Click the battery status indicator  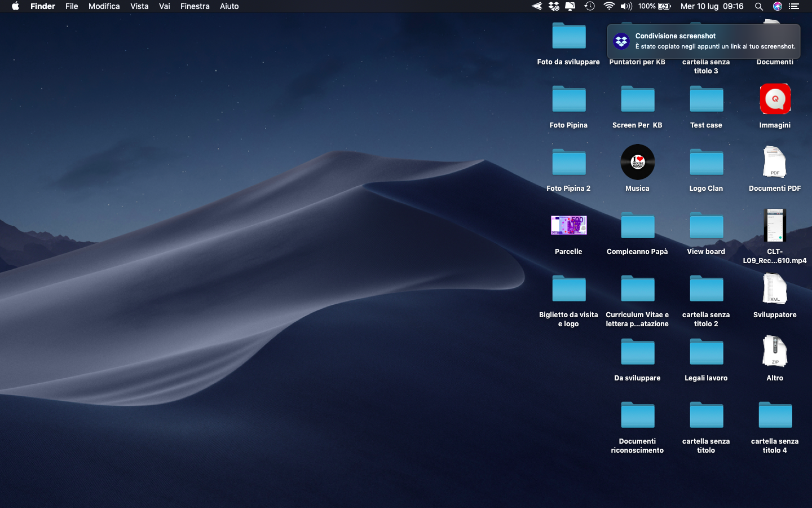click(x=654, y=6)
